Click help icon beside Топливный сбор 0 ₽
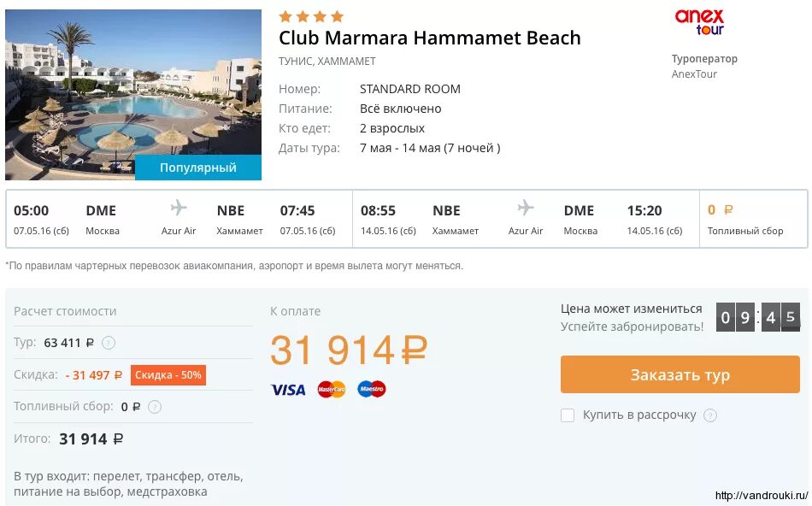Viewport: 812px width, 506px height. 154,407
